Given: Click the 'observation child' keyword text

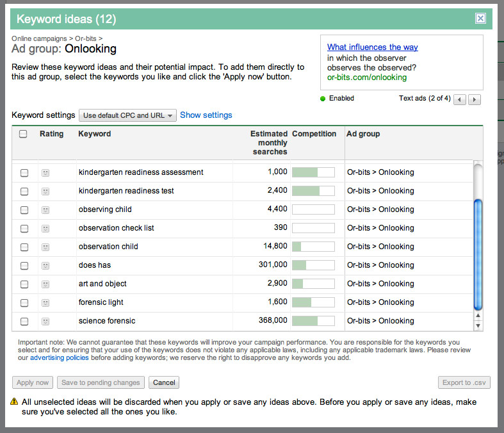Looking at the screenshot, I should [108, 247].
